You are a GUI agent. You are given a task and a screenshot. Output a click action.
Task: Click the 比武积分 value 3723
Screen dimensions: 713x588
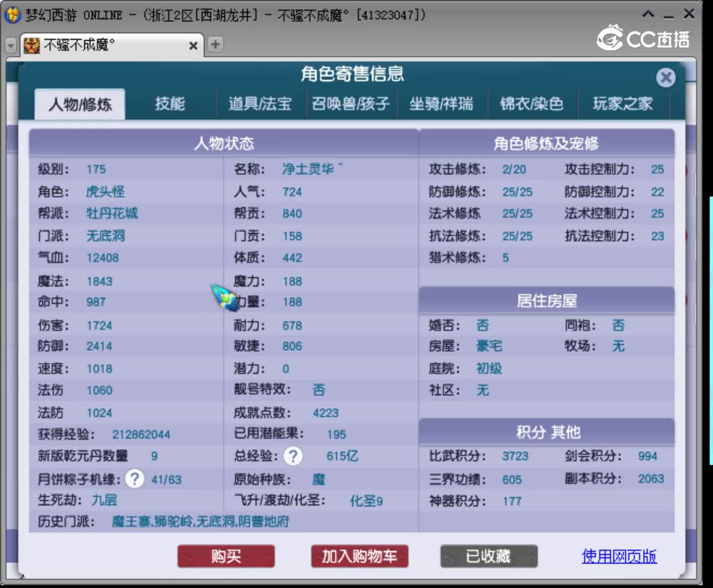coord(515,456)
